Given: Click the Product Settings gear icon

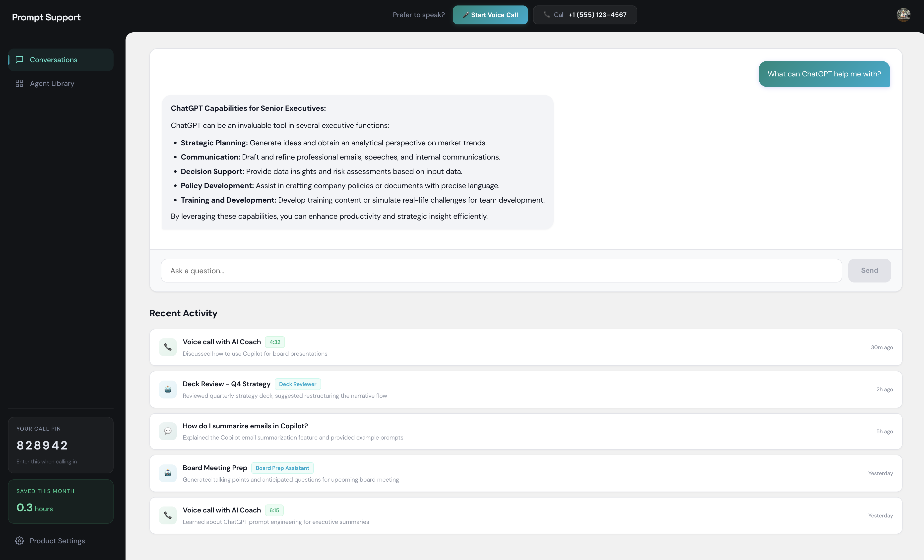Looking at the screenshot, I should [x=19, y=541].
